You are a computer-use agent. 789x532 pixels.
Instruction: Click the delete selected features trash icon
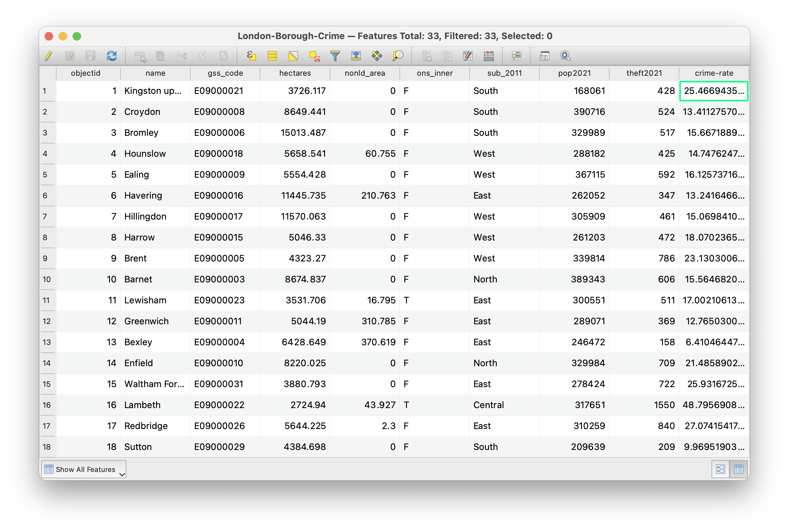pyautogui.click(x=160, y=56)
